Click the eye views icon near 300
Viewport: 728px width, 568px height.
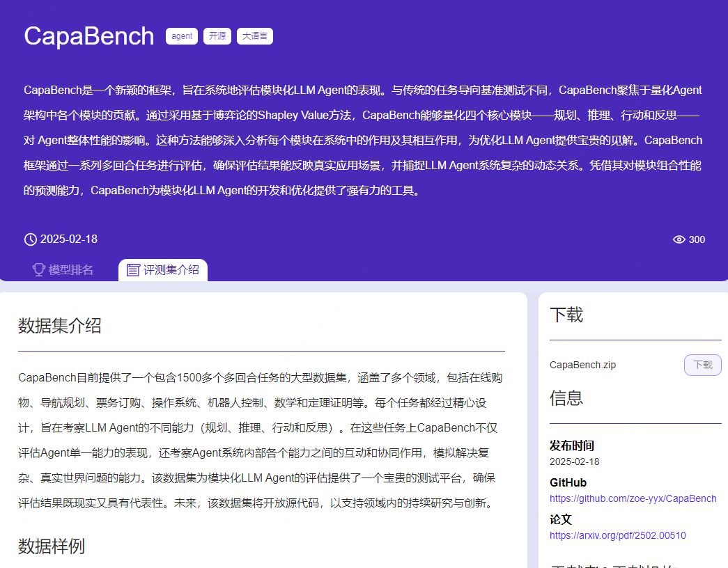(x=679, y=239)
